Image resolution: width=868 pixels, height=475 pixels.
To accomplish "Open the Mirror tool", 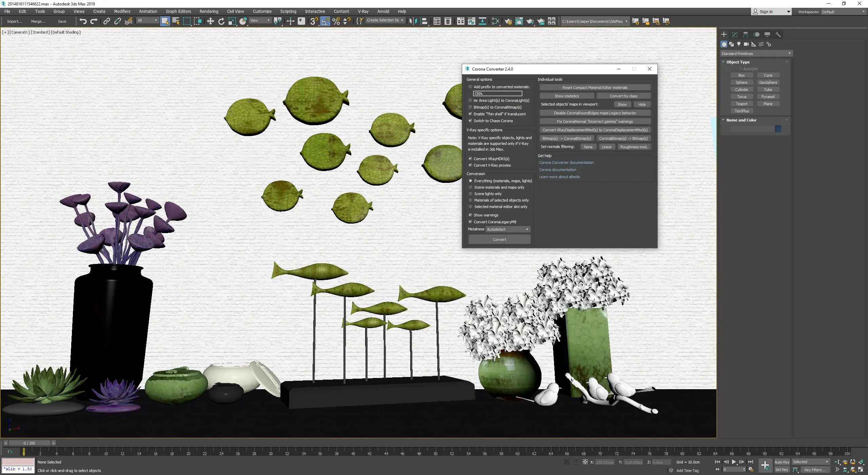I will click(x=413, y=21).
